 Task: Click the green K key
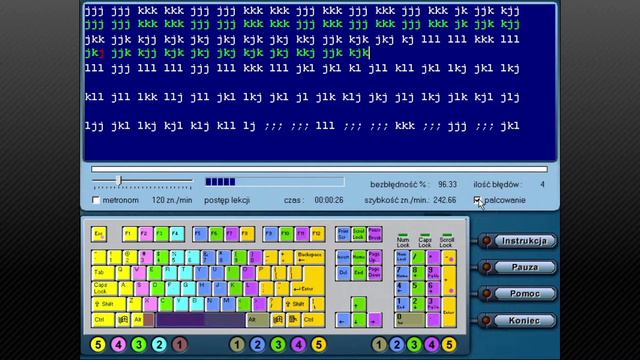coord(236,289)
